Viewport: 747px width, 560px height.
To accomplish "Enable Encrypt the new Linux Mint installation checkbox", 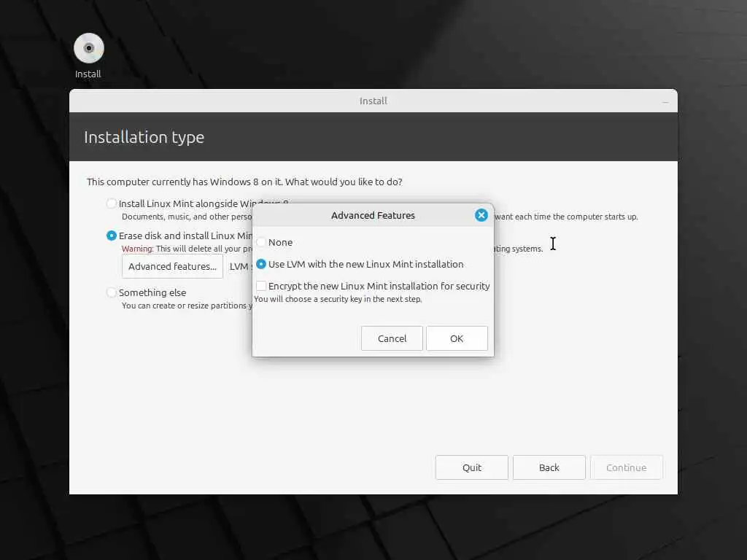I will [x=261, y=286].
